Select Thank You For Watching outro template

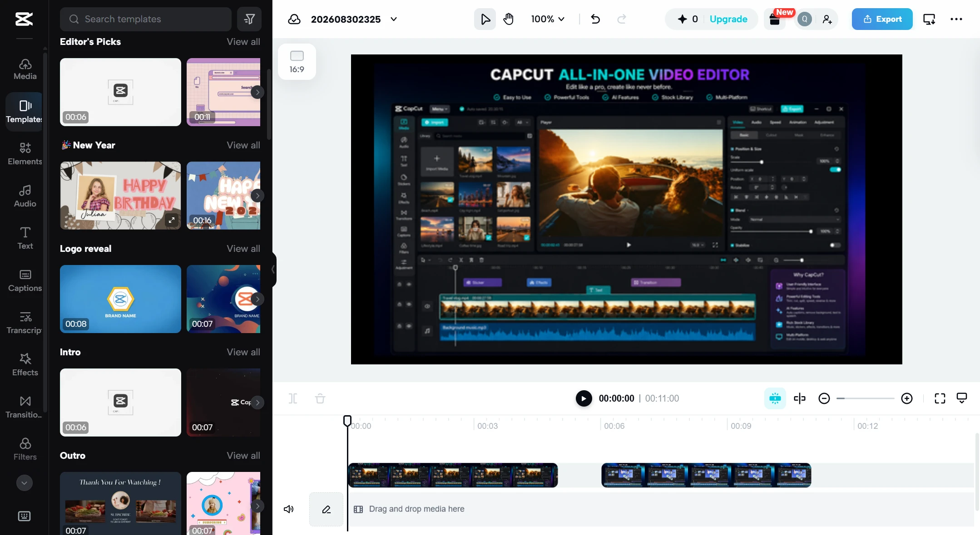click(120, 503)
